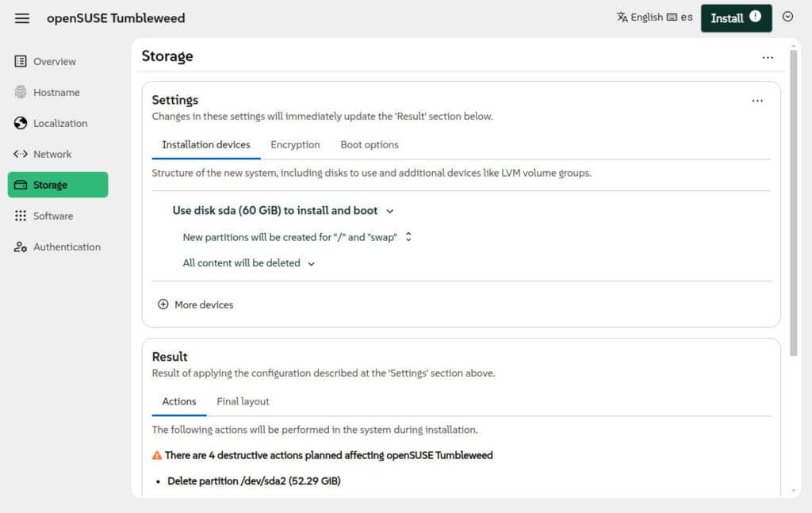Viewport: 812px width, 513px height.
Task: Open the 'All content will be deleted' dropdown
Action: 311,262
